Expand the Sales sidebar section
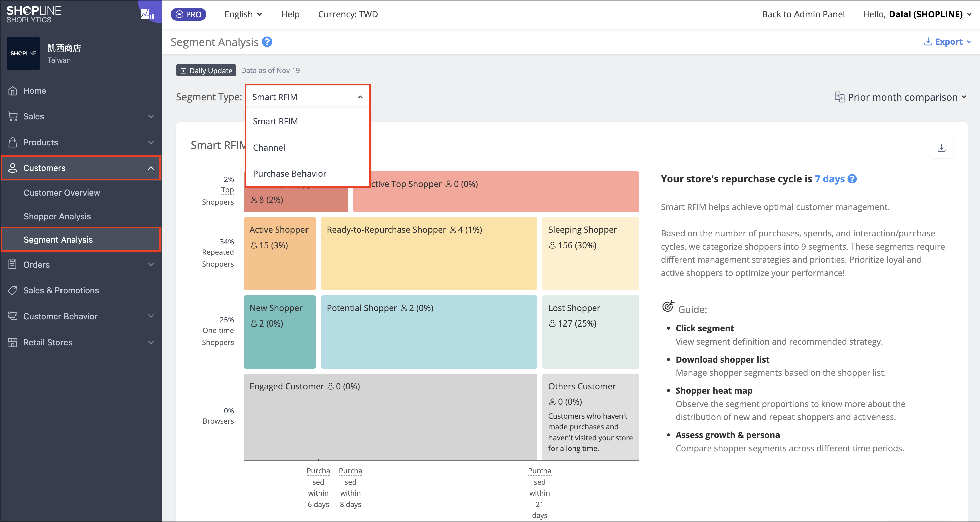Viewport: 980px width, 522px height. click(x=81, y=116)
